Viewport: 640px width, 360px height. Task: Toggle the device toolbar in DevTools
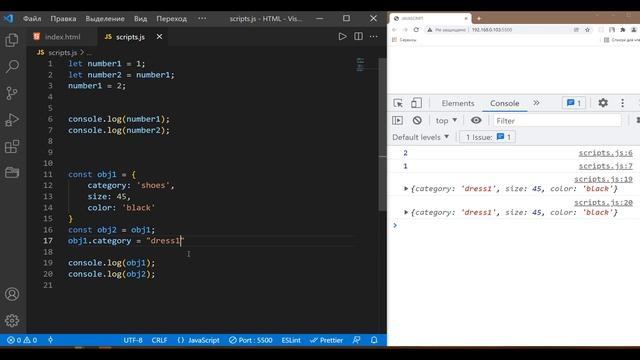[416, 103]
